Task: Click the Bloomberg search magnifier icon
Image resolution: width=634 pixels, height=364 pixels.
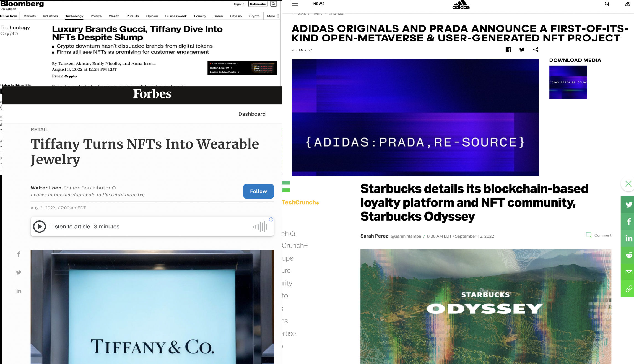Action: [x=273, y=4]
